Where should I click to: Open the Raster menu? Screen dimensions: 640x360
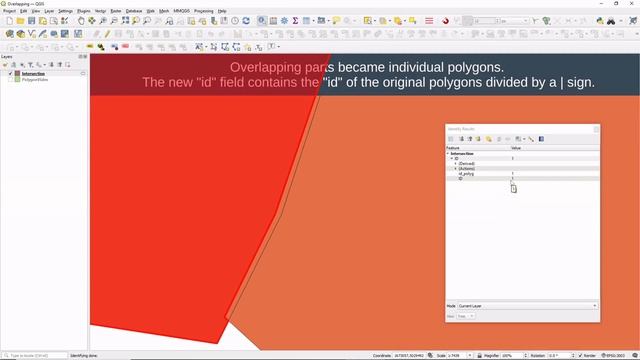point(116,11)
